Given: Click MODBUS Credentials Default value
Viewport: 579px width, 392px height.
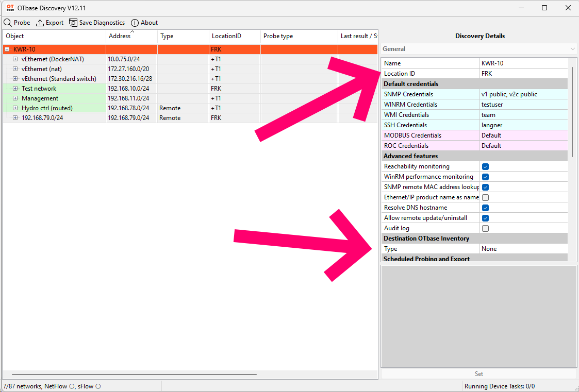Looking at the screenshot, I should [523, 135].
